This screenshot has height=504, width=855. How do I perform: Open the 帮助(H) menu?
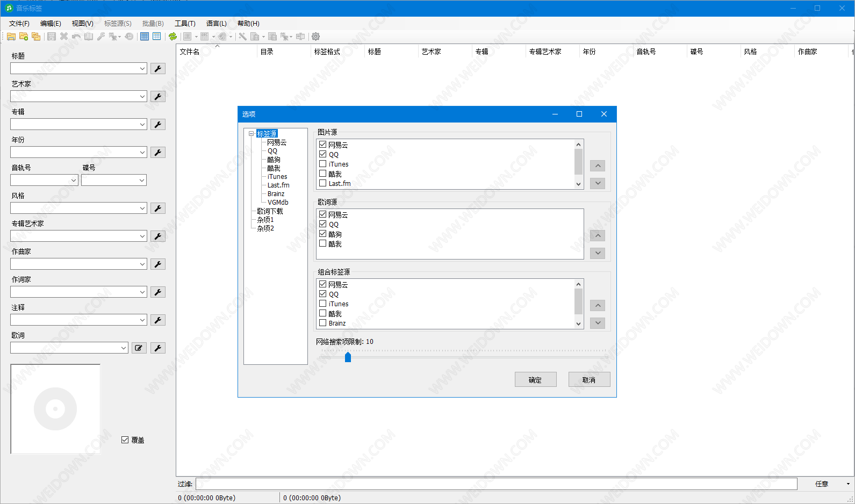click(248, 24)
